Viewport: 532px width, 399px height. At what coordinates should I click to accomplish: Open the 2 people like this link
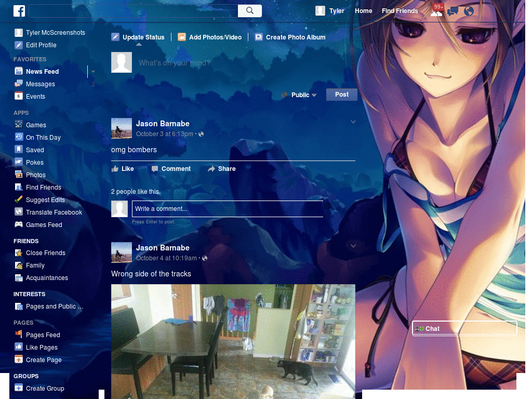pyautogui.click(x=136, y=192)
